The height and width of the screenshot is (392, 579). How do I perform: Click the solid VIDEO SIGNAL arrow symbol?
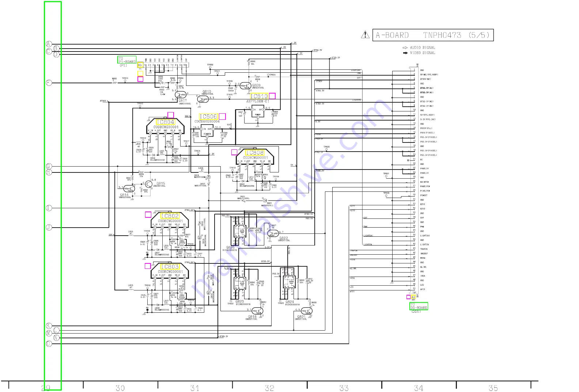pyautogui.click(x=405, y=53)
